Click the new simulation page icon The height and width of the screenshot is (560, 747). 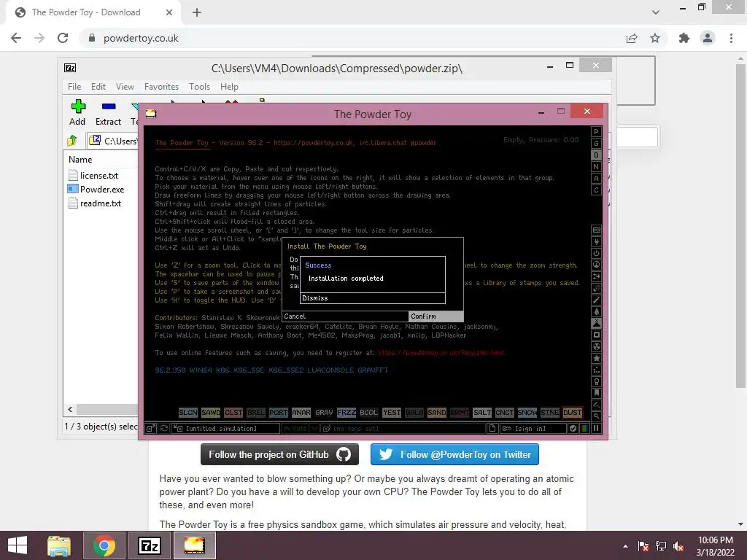pyautogui.click(x=492, y=429)
